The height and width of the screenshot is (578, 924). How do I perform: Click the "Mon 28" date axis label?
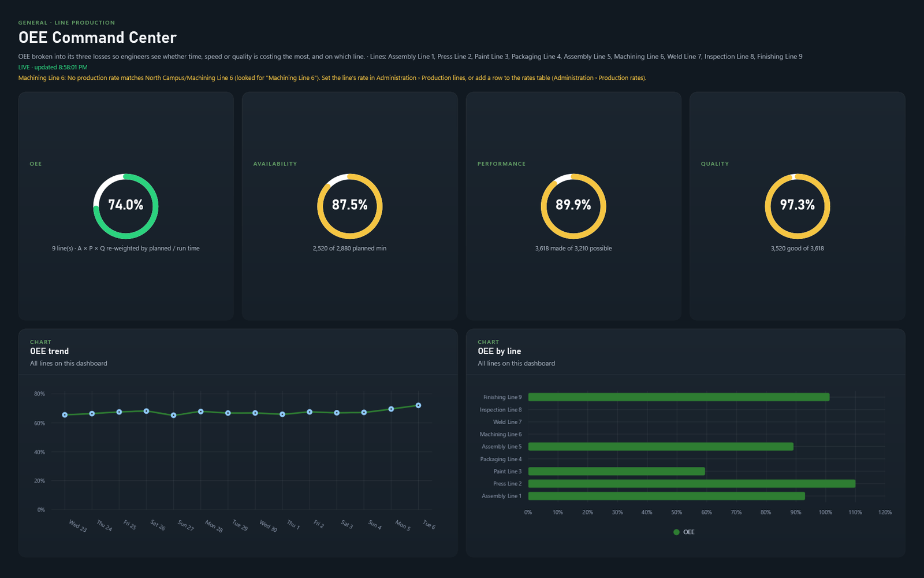tap(214, 526)
